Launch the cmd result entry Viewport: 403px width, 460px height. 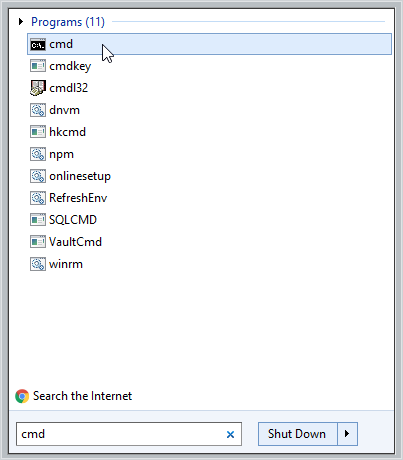[x=209, y=44]
